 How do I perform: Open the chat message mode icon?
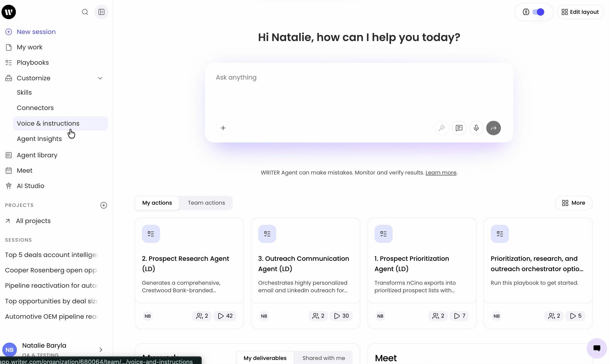(459, 128)
